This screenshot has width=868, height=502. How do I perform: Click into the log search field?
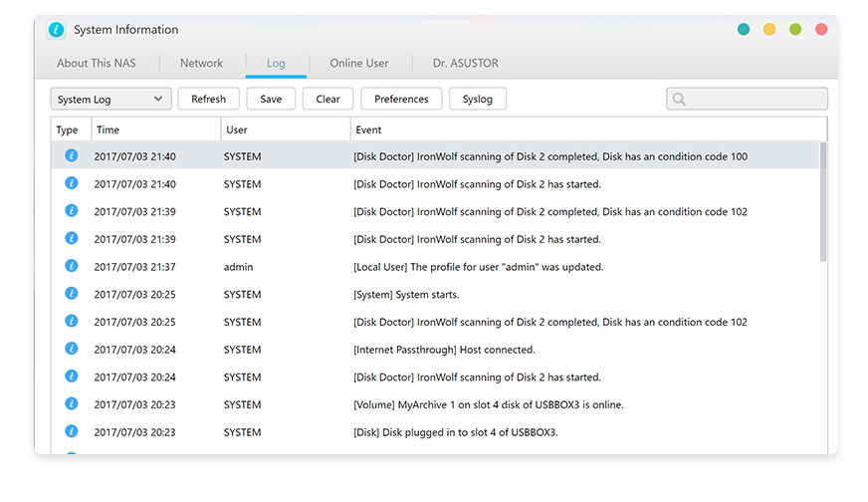coord(748,100)
